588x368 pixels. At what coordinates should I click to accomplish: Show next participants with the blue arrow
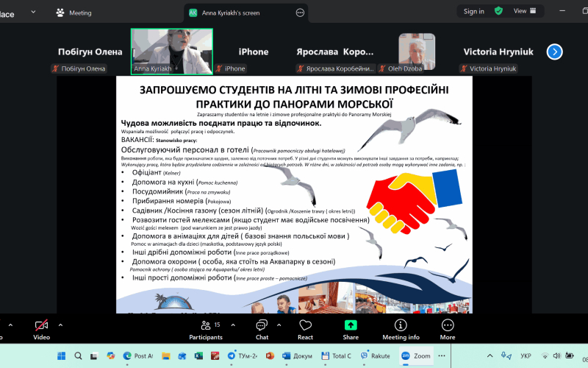pyautogui.click(x=555, y=52)
